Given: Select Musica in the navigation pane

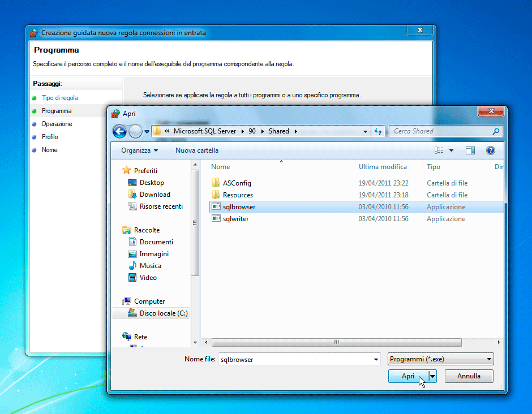Looking at the screenshot, I should 151,265.
